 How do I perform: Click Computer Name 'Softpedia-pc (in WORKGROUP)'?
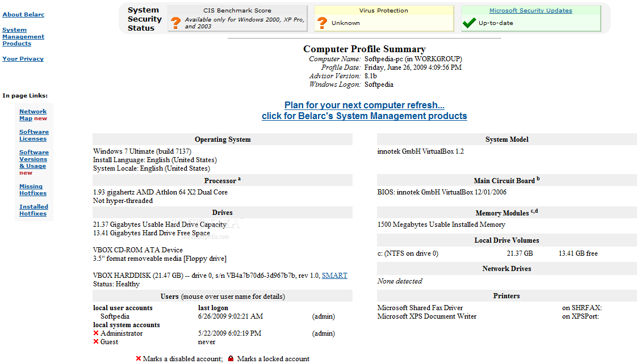(x=413, y=59)
